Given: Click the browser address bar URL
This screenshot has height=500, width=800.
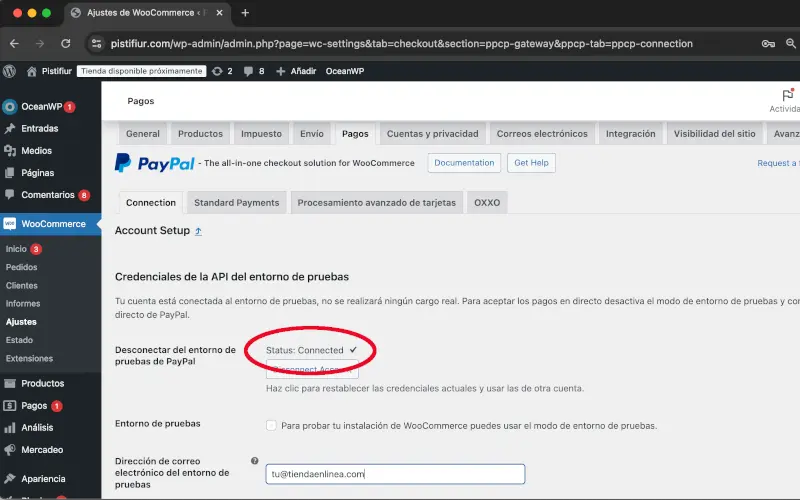Looking at the screenshot, I should pyautogui.click(x=402, y=44).
